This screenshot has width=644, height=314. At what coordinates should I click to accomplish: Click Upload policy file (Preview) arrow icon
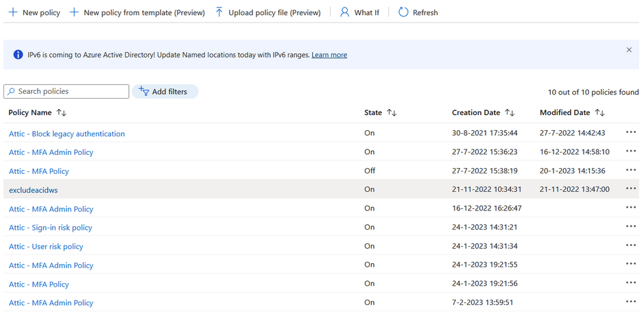click(219, 12)
